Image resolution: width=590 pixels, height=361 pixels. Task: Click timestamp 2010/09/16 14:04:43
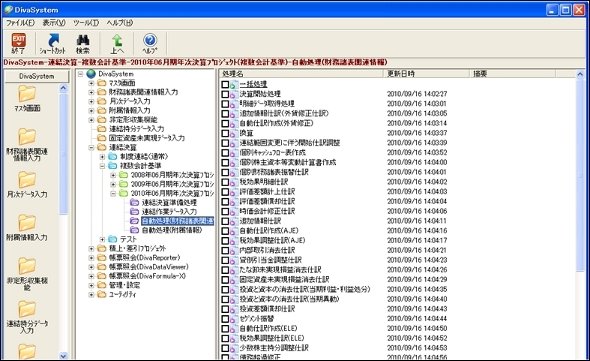point(417,309)
